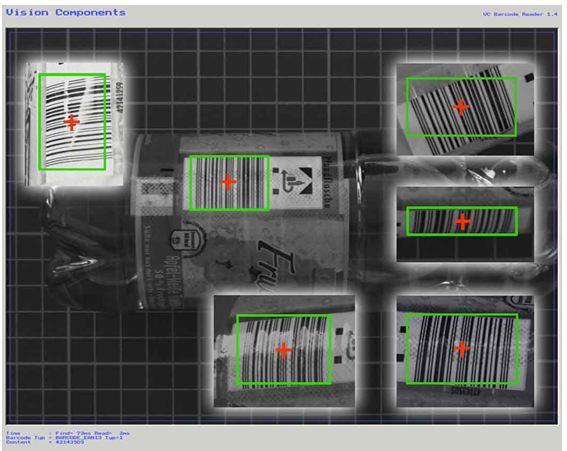Click the green detection box on the bottle barcode
The image size is (567, 451).
[x=229, y=183]
